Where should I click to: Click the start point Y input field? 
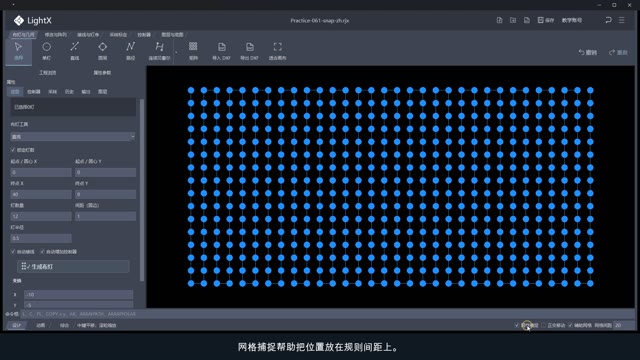pos(105,172)
